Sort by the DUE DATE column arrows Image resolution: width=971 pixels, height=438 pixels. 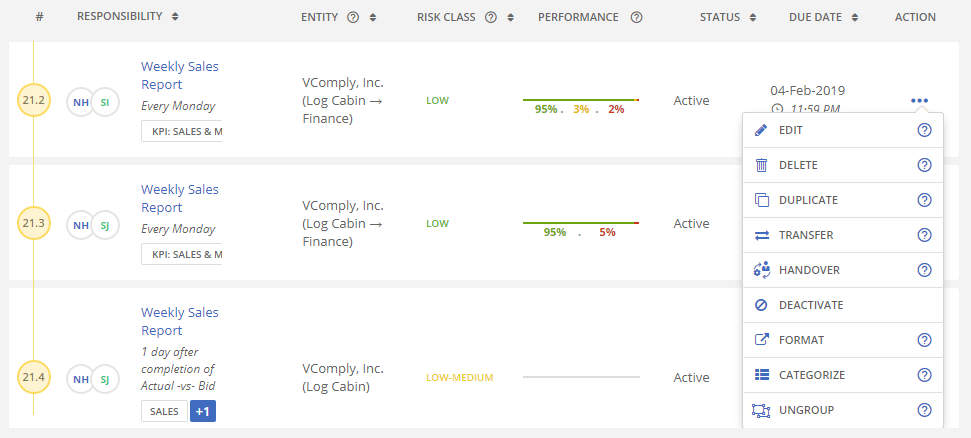tap(855, 17)
